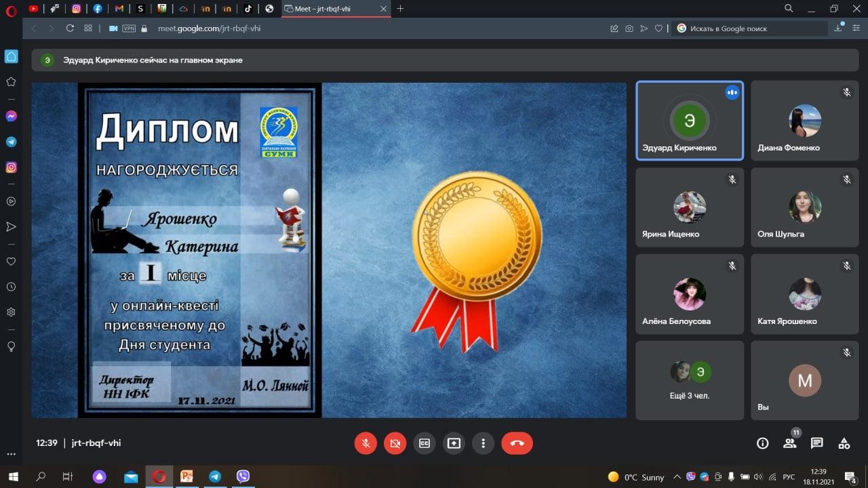Reload the current page
This screenshot has height=488, width=868.
pyautogui.click(x=70, y=28)
